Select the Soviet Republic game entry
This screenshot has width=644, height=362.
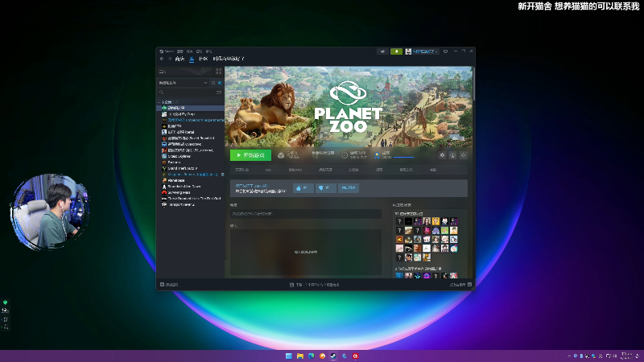tap(188, 138)
